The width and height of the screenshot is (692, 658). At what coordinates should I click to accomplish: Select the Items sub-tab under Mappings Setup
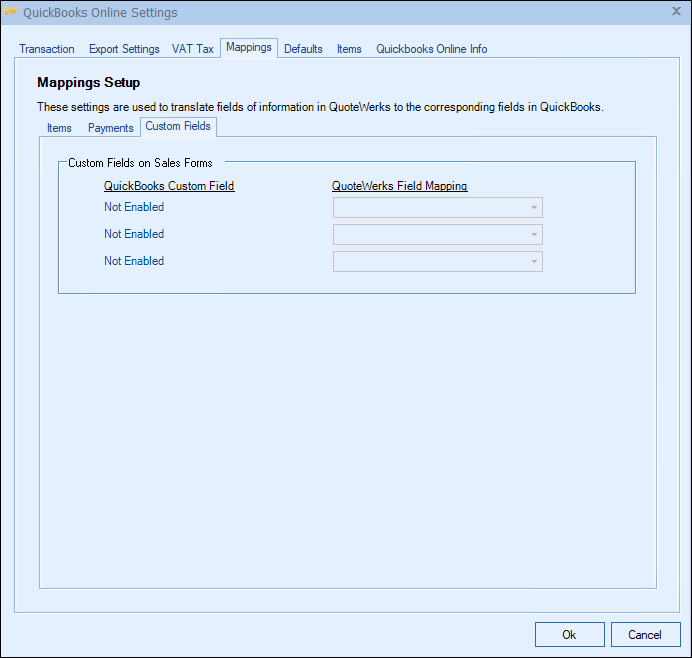click(59, 128)
